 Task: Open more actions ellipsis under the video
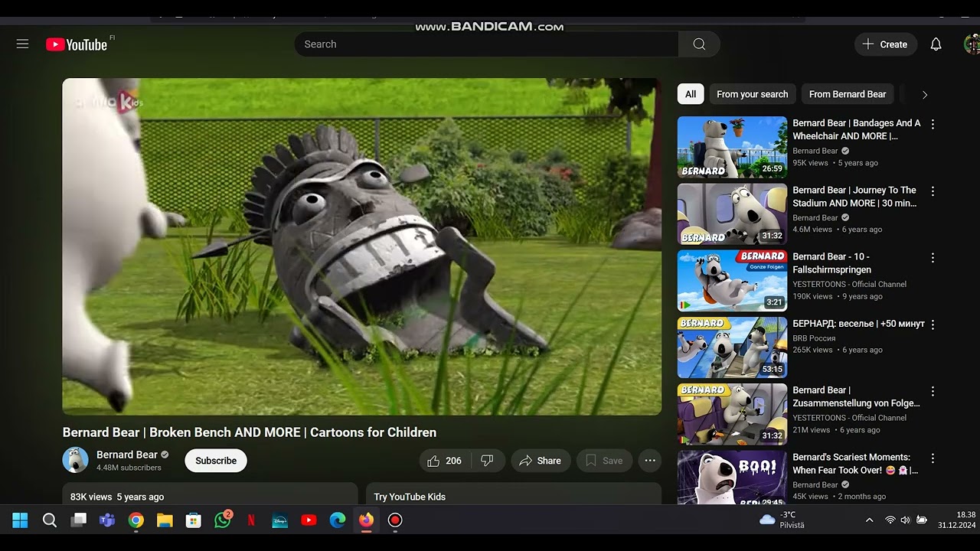coord(650,461)
